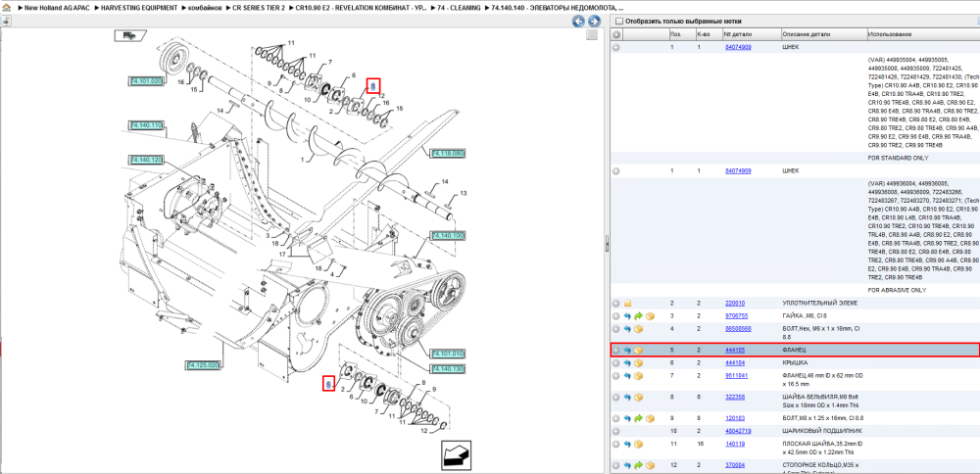The image size is (980, 474).
Task: Enable 'Отобразить только выбранные метки' checkbox
Action: (619, 22)
